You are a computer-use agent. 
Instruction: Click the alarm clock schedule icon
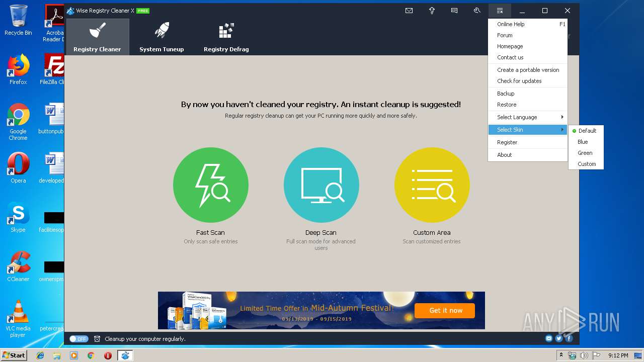(97, 339)
